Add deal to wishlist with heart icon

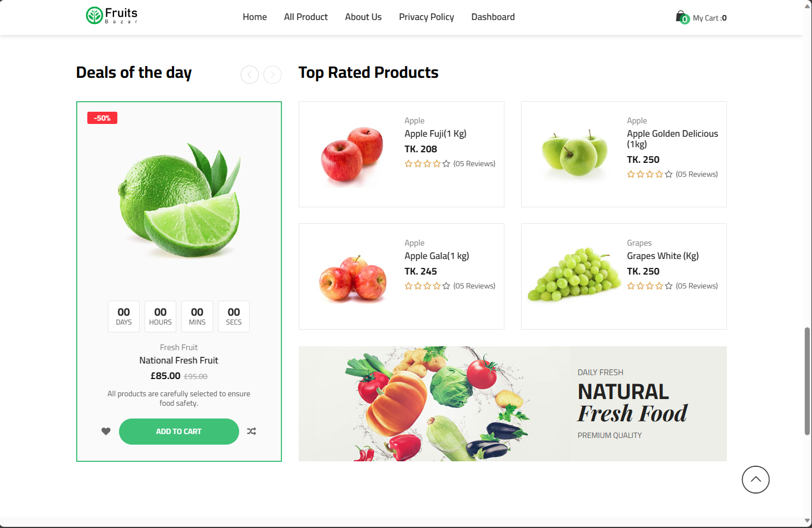[x=106, y=431]
